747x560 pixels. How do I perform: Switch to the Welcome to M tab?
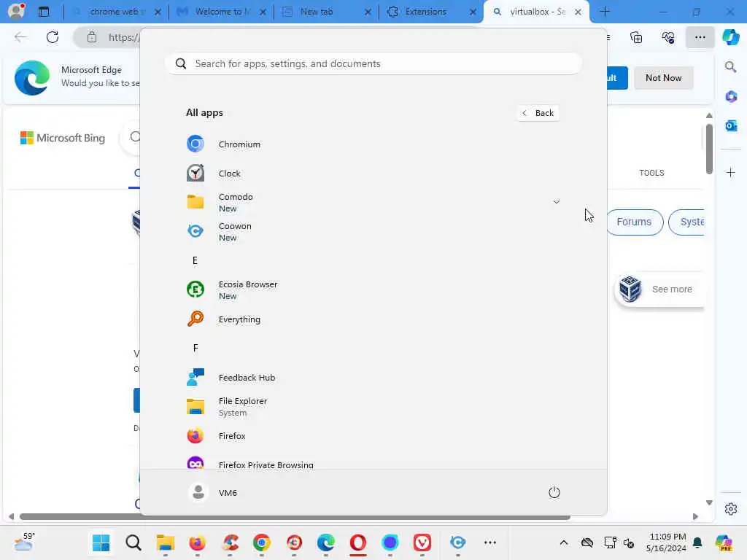(x=222, y=12)
